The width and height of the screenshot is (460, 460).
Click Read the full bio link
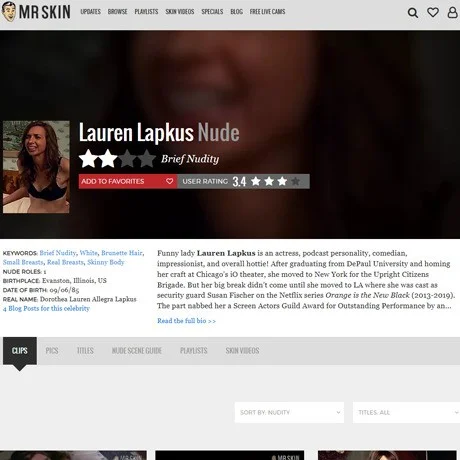coord(186,321)
